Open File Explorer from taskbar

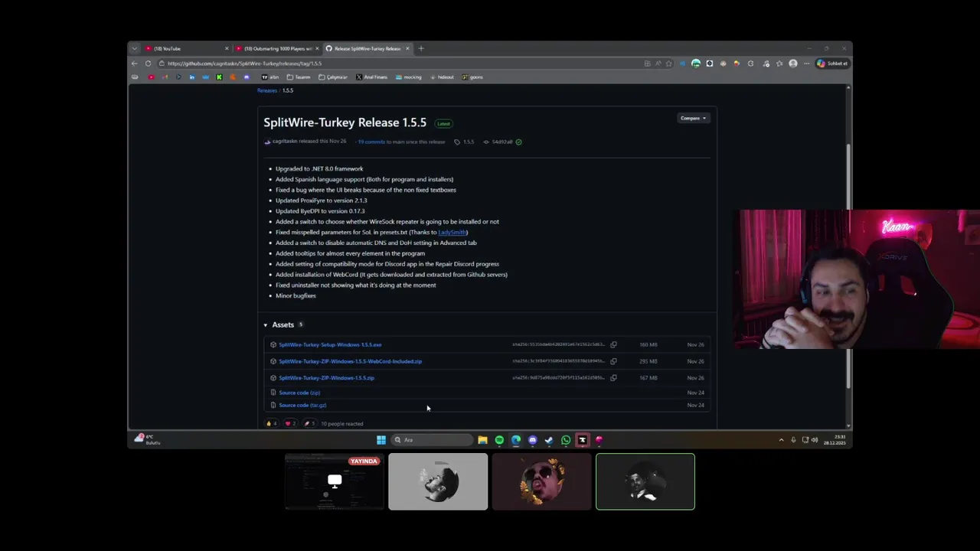coord(482,440)
